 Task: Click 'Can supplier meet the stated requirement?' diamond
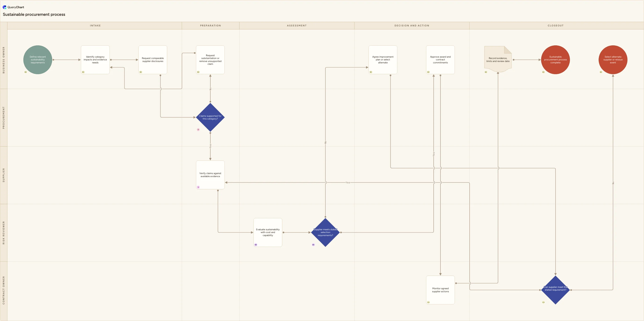pyautogui.click(x=555, y=290)
